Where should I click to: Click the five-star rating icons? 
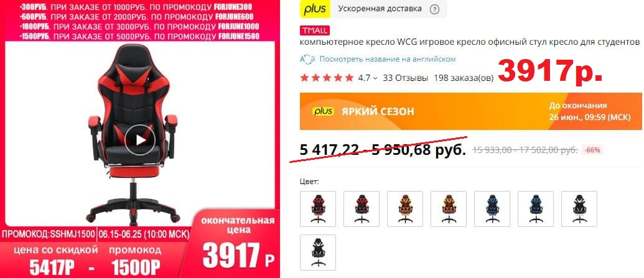click(x=327, y=78)
